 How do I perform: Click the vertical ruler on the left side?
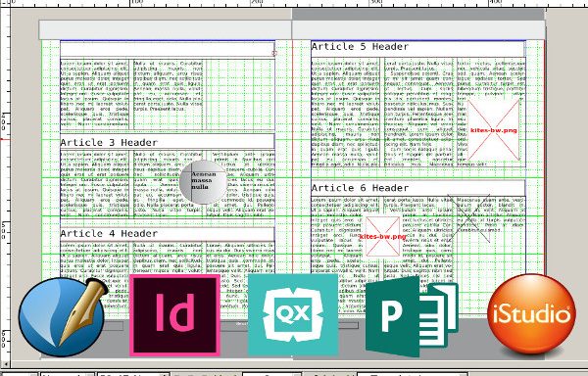pos(5,183)
